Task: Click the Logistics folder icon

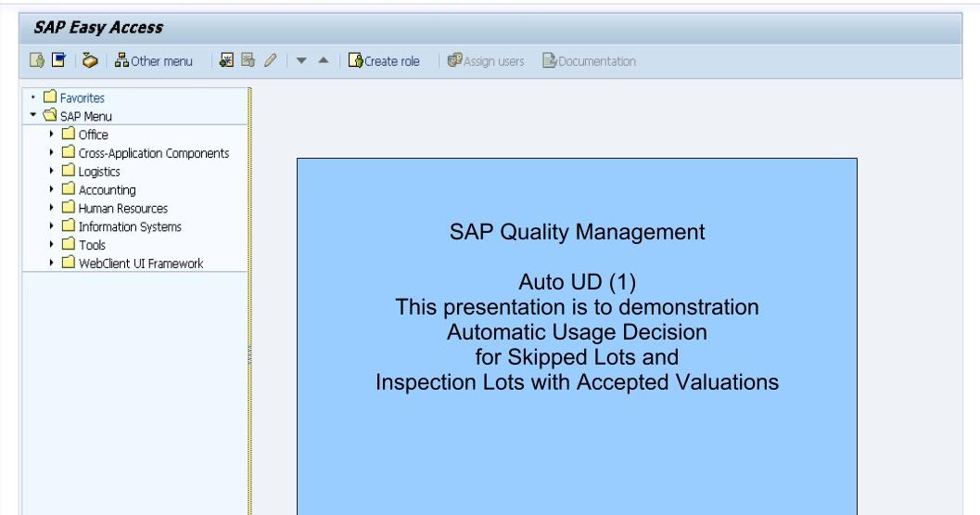Action: 68,170
